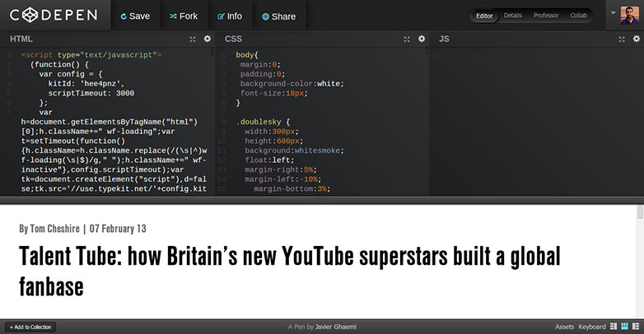Screen dimensions: 644x334
Task: Switch to Collab mode
Action: pyautogui.click(x=578, y=16)
